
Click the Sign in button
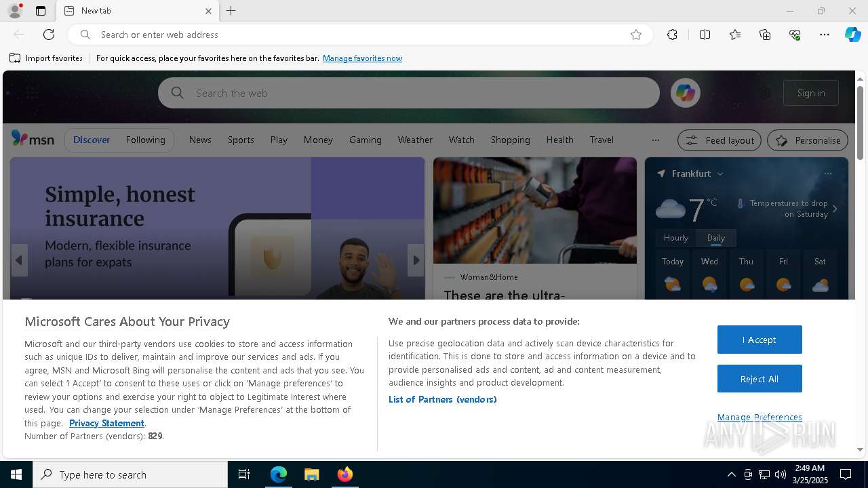(x=811, y=93)
